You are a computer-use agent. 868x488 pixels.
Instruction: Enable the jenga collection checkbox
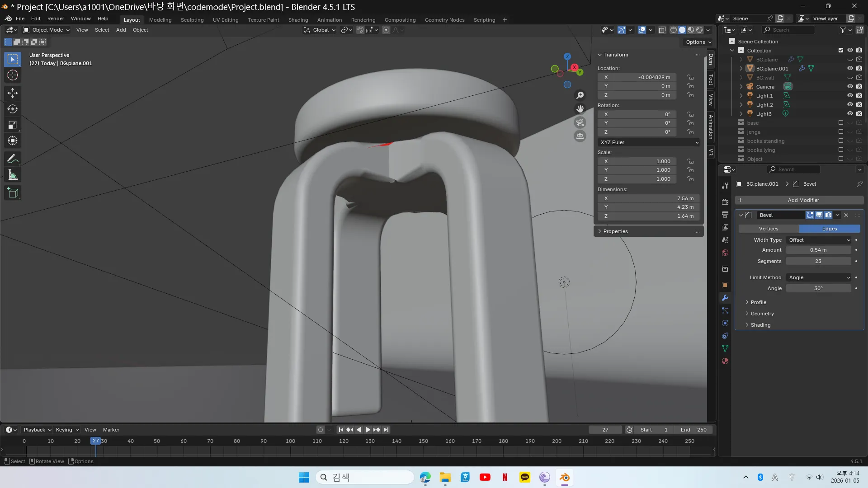(841, 132)
